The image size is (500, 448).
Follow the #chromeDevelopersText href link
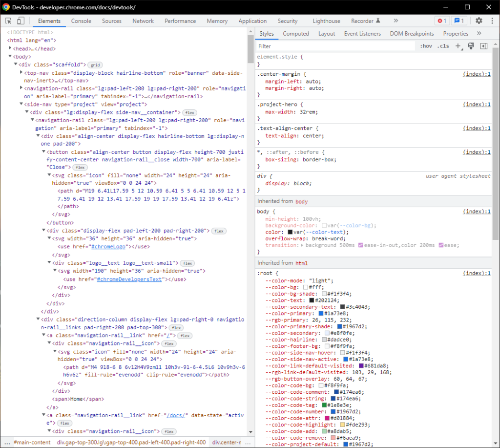point(129,279)
